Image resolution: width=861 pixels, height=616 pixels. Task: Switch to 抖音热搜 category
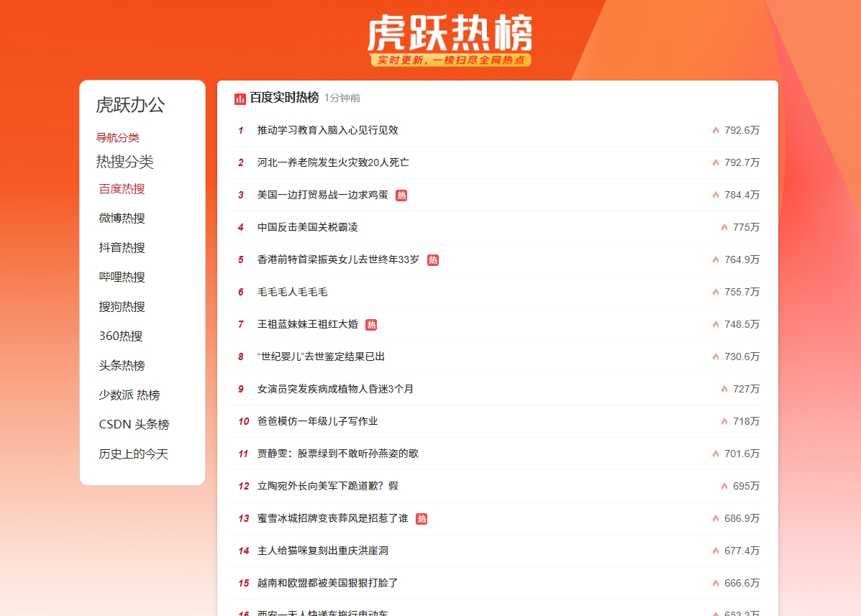pos(122,248)
